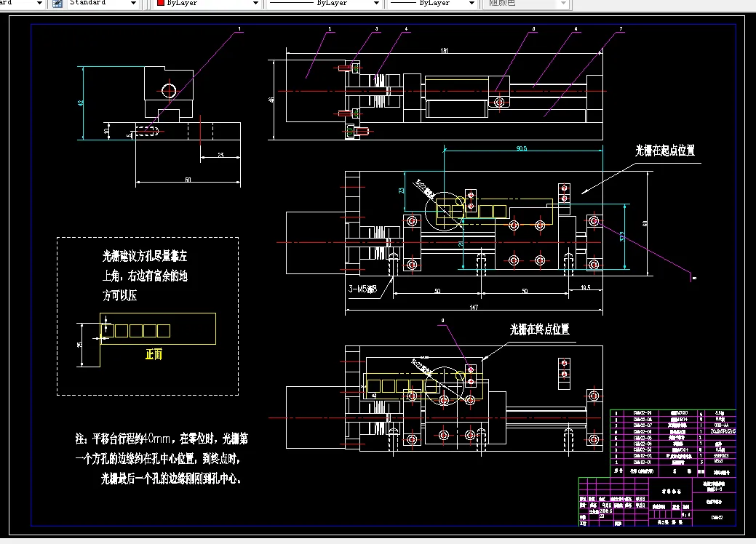Select note line starting 注：平移台行程约40mm

(162, 439)
